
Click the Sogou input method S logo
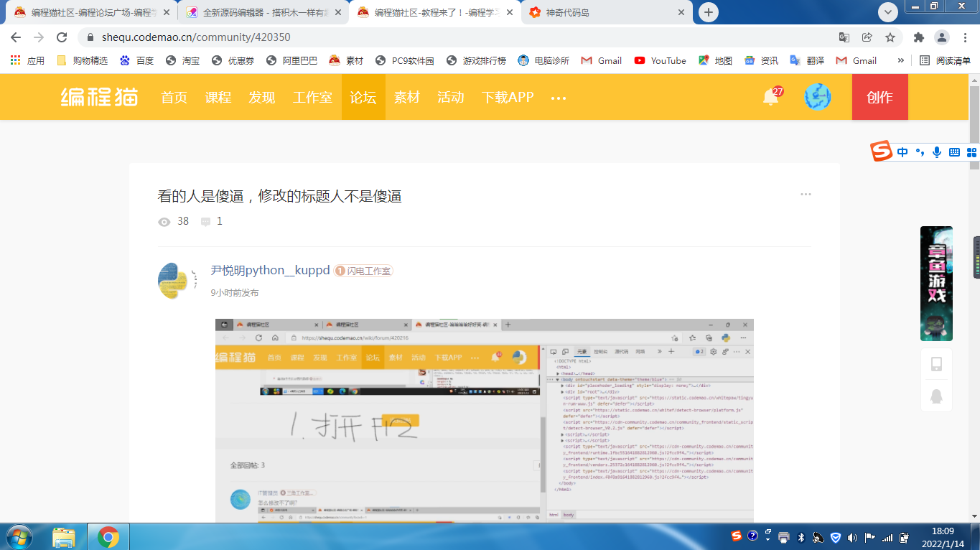point(881,152)
